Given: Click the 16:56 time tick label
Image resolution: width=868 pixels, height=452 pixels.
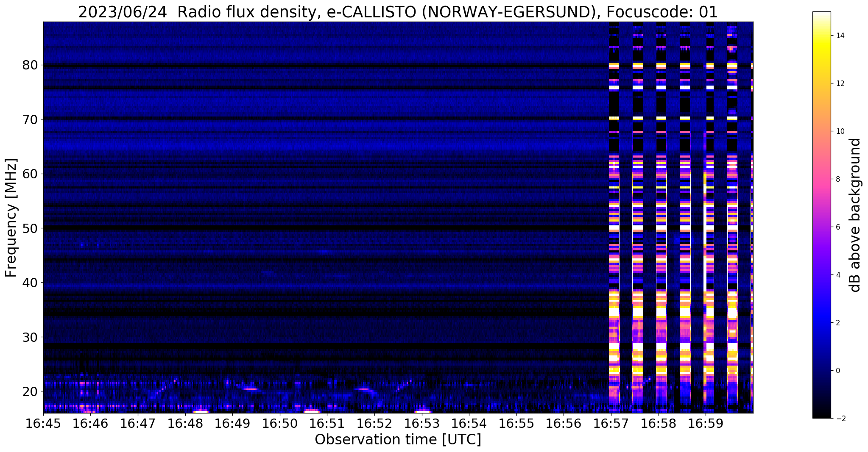Looking at the screenshot, I should 564,424.
